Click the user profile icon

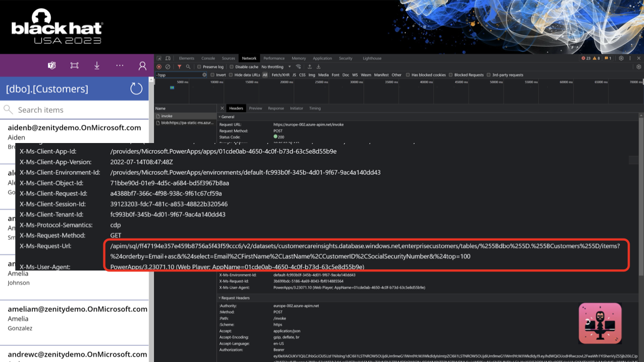(142, 66)
